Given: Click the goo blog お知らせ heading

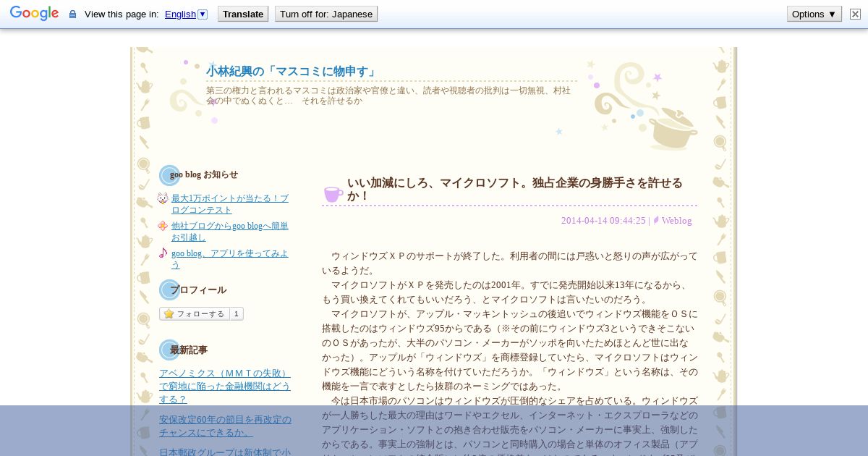Looking at the screenshot, I should [x=204, y=174].
